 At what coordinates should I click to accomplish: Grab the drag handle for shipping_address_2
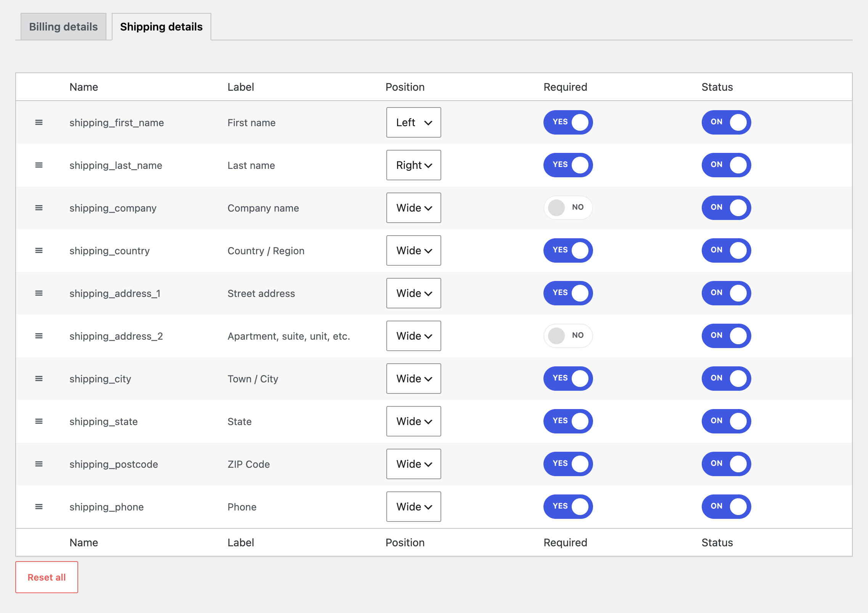39,336
